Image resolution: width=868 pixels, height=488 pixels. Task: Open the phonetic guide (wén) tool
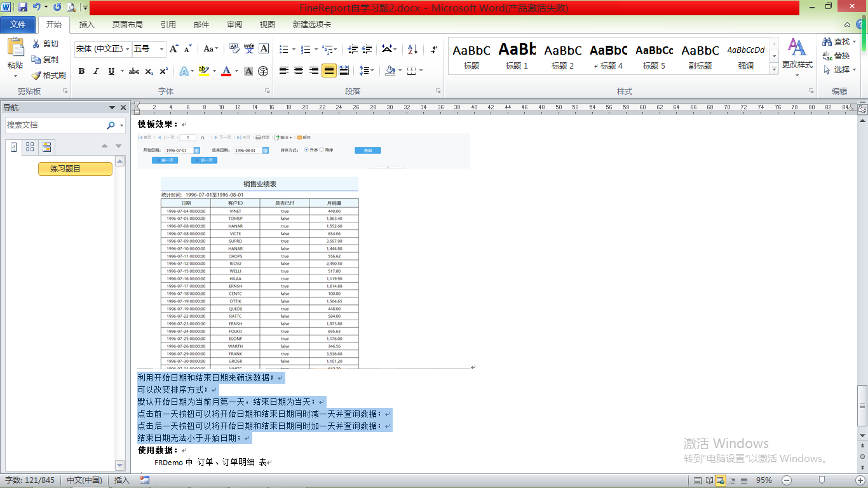click(x=249, y=49)
